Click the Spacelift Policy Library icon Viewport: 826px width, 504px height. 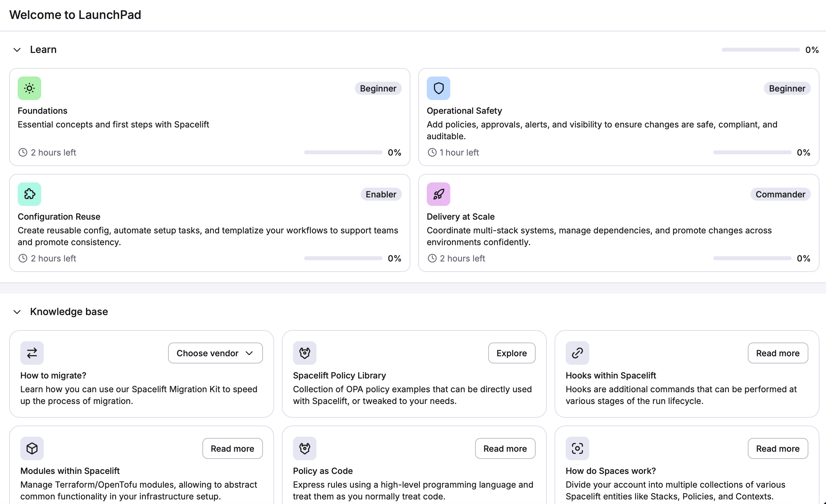[x=305, y=353]
